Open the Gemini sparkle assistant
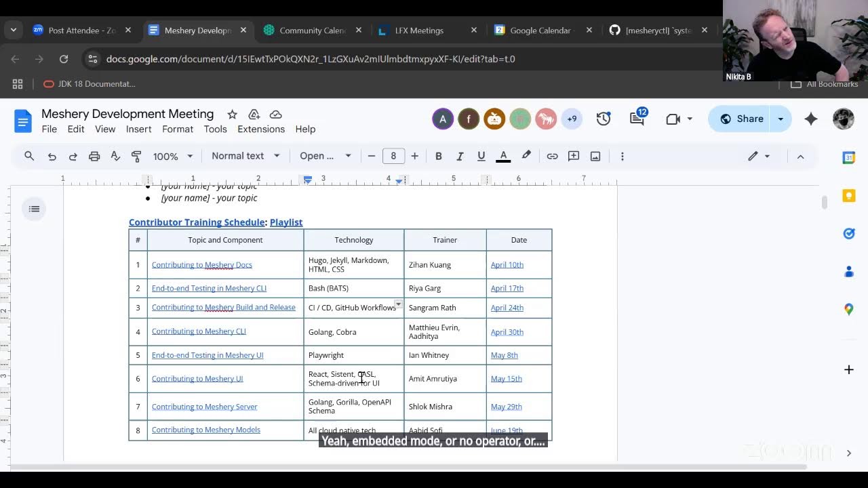The image size is (868, 488). point(811,119)
